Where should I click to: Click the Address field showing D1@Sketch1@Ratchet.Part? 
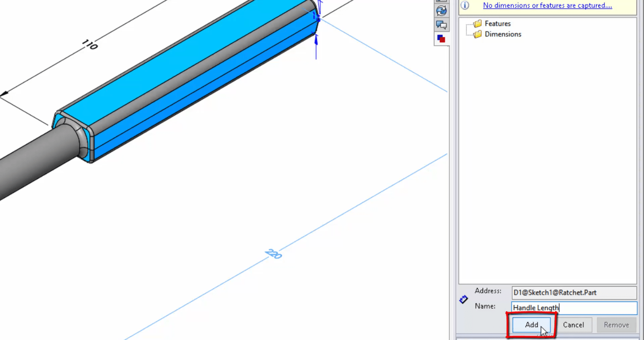[x=573, y=293]
